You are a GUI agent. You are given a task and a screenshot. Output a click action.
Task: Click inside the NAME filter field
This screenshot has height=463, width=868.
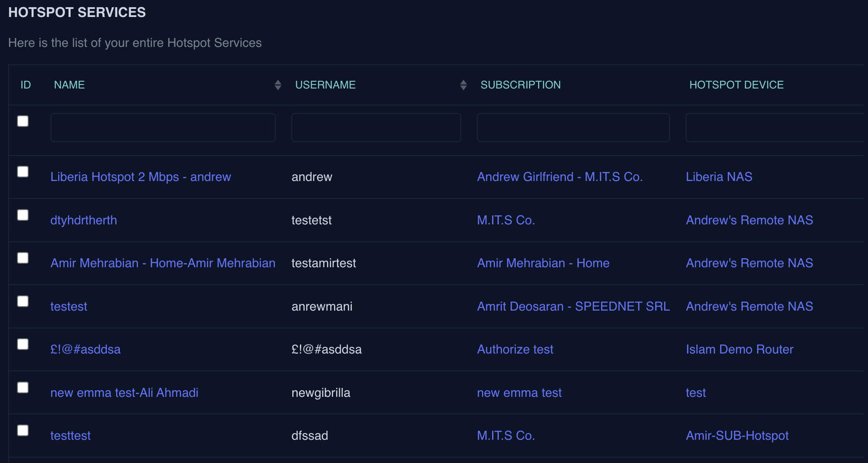pos(163,127)
